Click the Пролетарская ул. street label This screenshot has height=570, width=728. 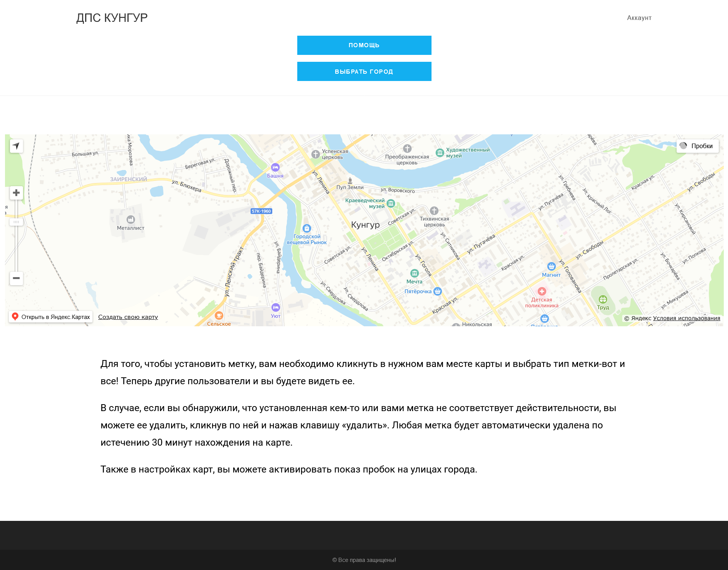(x=621, y=269)
